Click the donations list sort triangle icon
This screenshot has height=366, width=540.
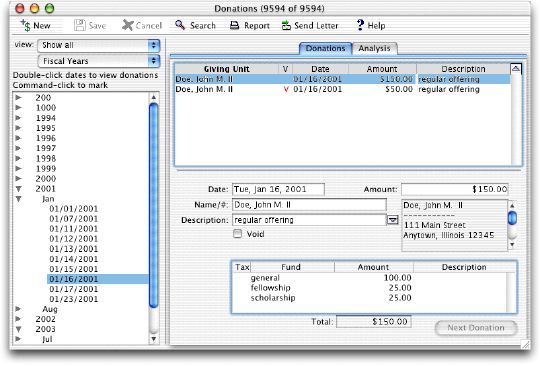pos(516,69)
